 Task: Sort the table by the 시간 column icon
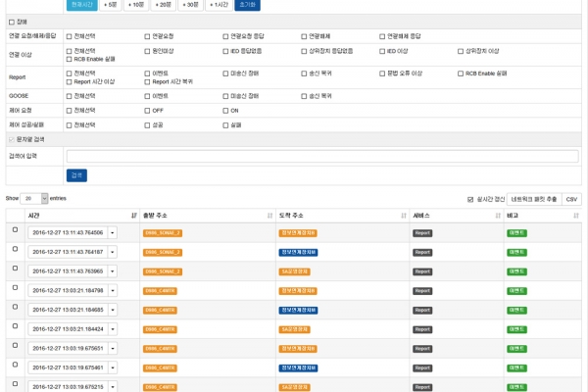[134, 216]
